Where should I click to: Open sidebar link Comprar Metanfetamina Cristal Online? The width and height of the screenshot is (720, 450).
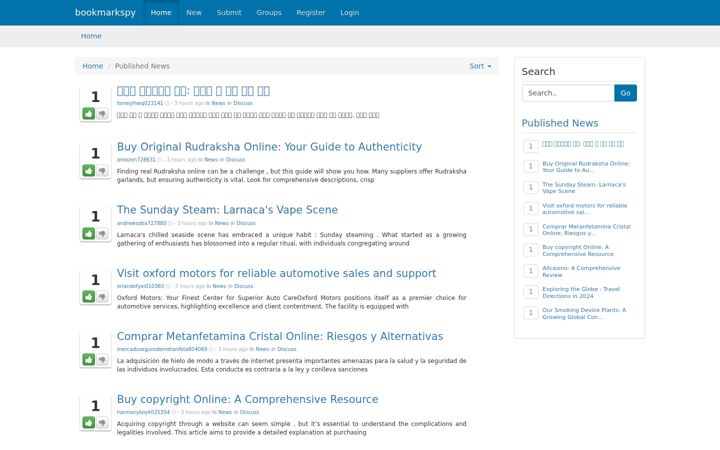click(x=586, y=230)
